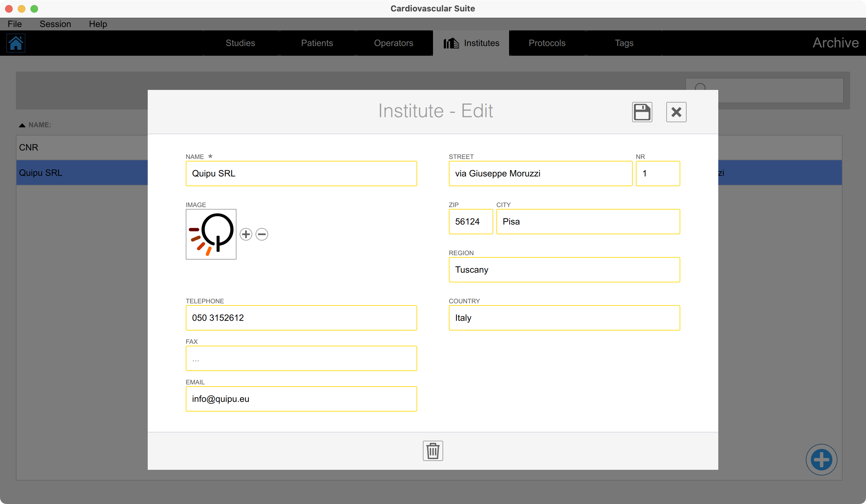The height and width of the screenshot is (504, 866).
Task: Click the blue add institute button
Action: click(x=821, y=459)
